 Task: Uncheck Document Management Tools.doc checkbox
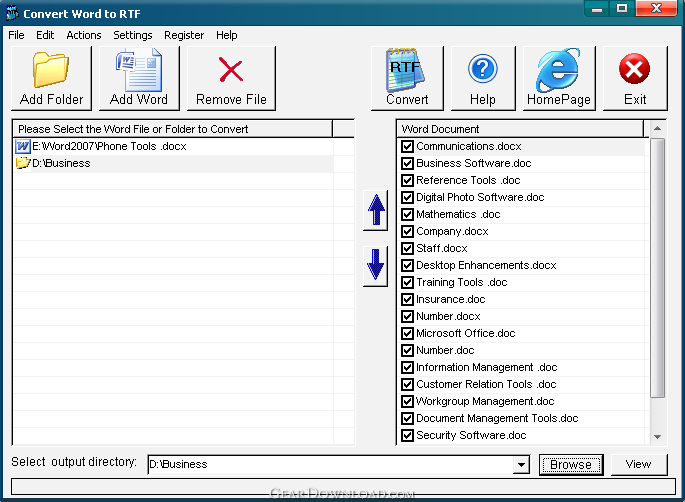[x=407, y=419]
